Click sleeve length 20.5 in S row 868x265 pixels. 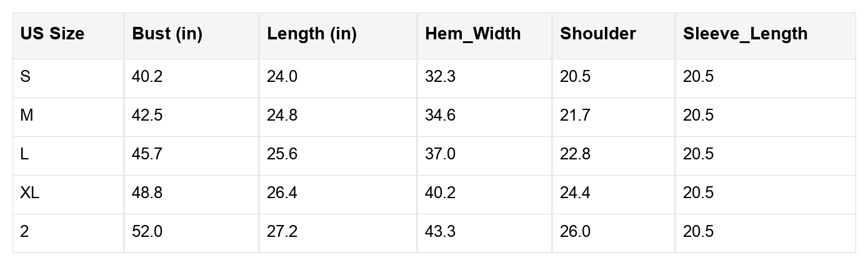click(x=698, y=77)
